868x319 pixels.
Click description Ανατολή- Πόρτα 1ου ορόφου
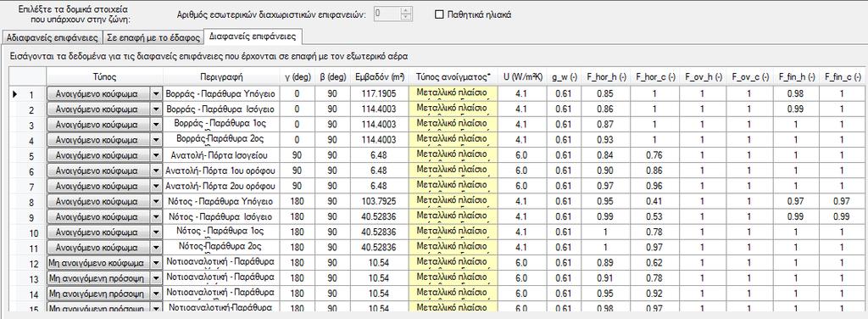[221, 171]
